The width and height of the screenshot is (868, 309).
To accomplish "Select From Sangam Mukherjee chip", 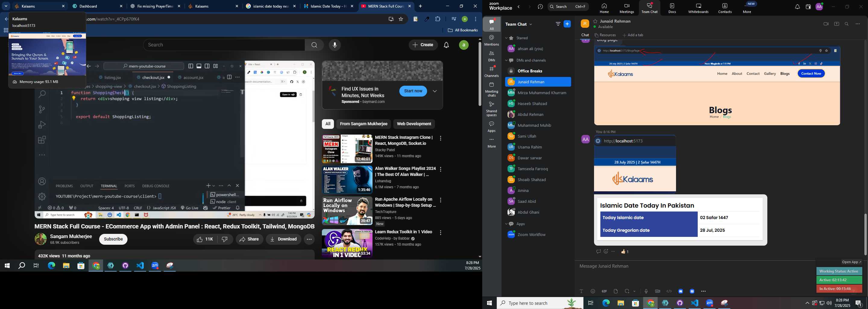I will pos(363,124).
